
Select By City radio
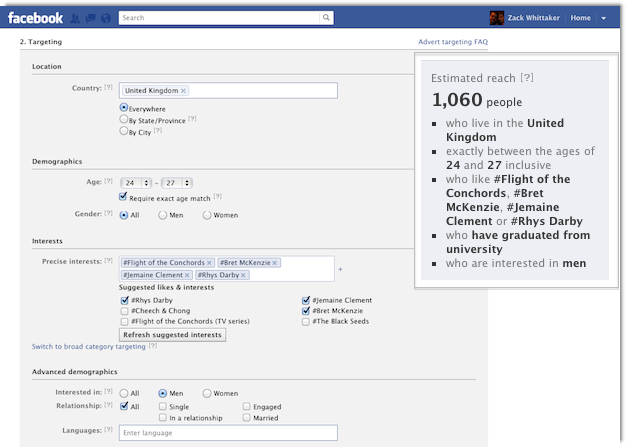pyautogui.click(x=124, y=131)
